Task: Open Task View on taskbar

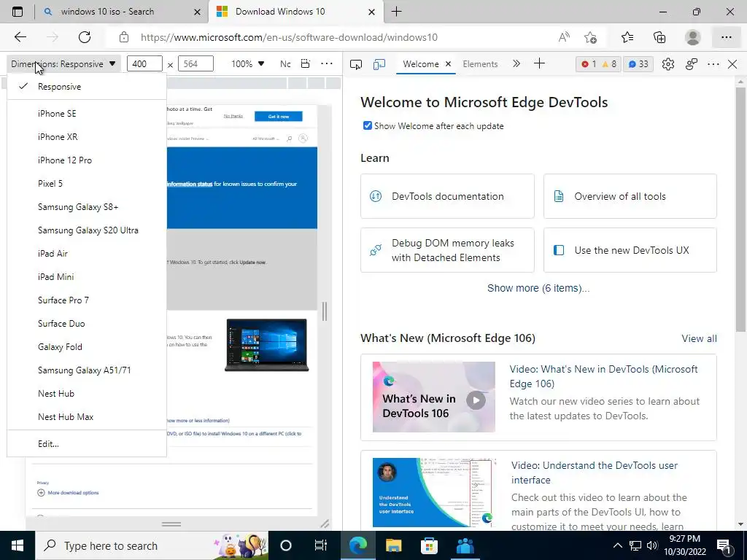Action: pyautogui.click(x=321, y=545)
